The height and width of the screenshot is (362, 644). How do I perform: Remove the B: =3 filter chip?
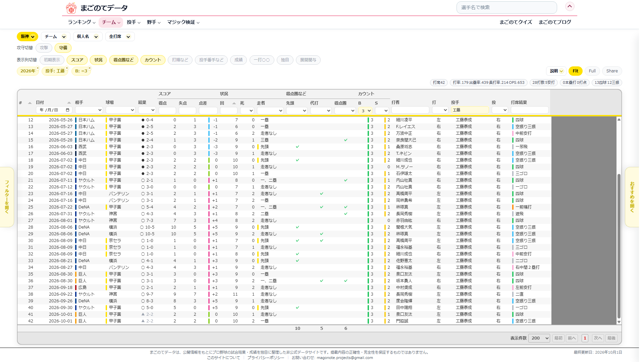click(90, 68)
